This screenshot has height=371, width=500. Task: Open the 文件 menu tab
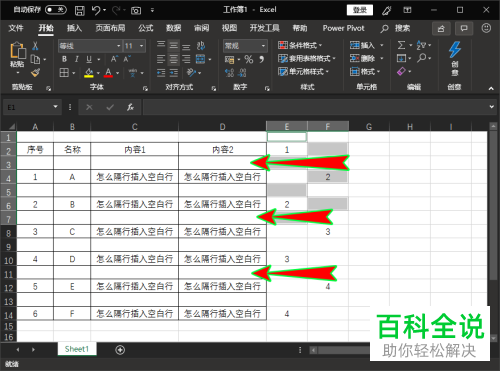[16, 28]
